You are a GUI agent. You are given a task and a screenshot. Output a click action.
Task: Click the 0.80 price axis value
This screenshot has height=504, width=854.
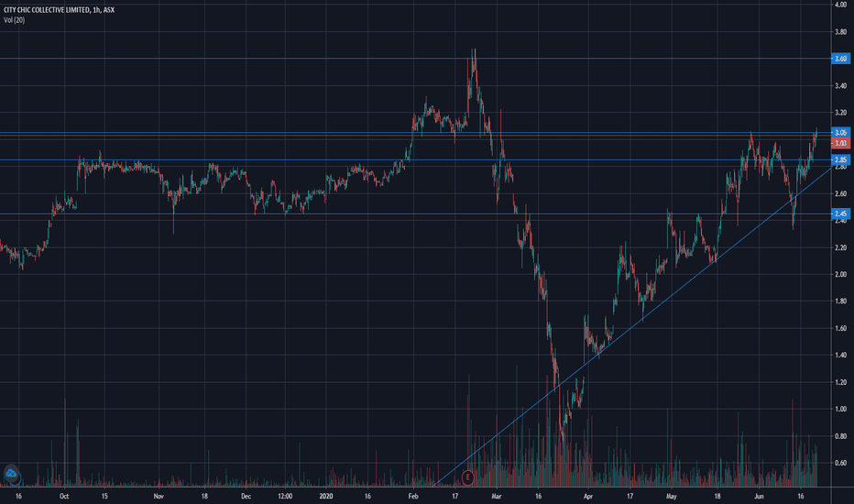coord(840,436)
